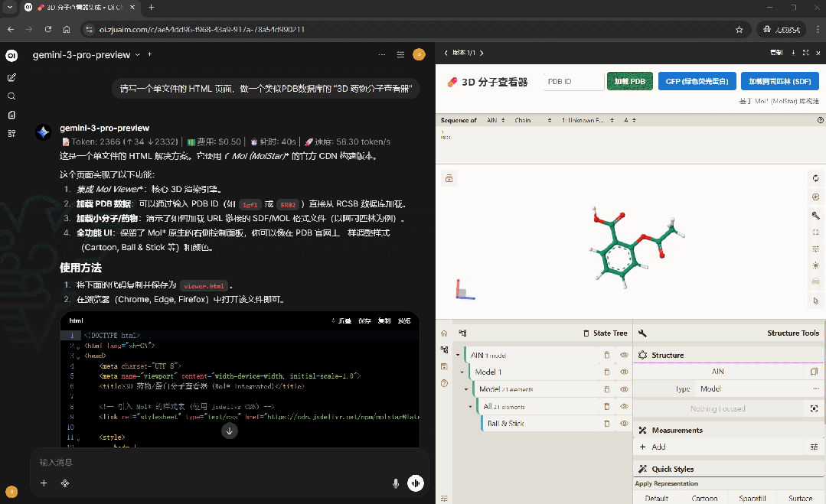Click the OI logo in sidebar

click(x=11, y=55)
